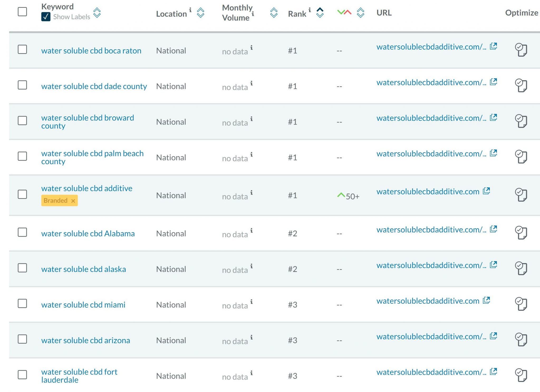Image resolution: width=540 pixels, height=392 pixels.
Task: Open optimize icon for Alabama row
Action: click(521, 233)
